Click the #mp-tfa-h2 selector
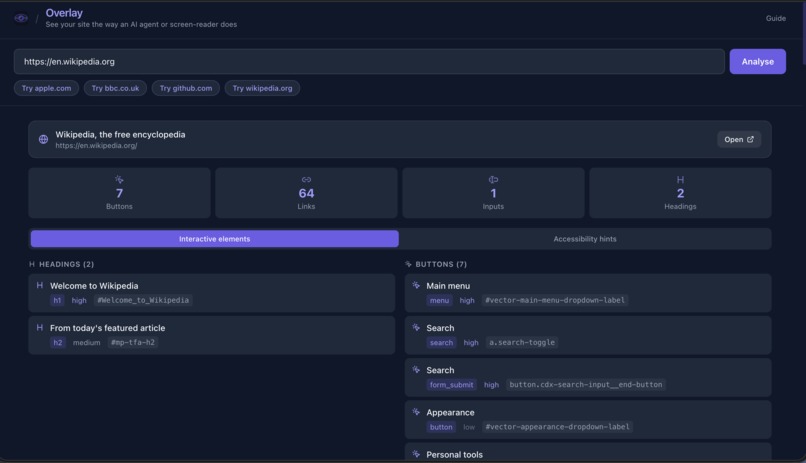 (133, 342)
